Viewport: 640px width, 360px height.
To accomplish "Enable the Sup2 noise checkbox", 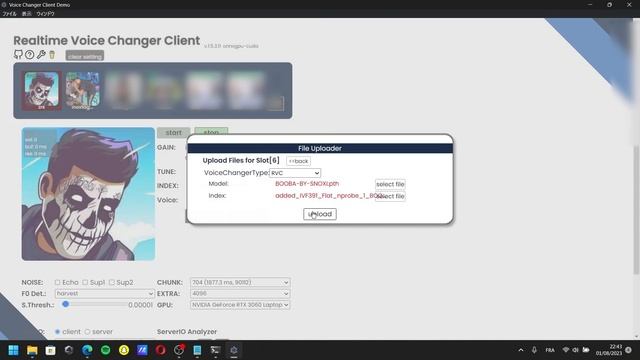I will click(x=111, y=282).
